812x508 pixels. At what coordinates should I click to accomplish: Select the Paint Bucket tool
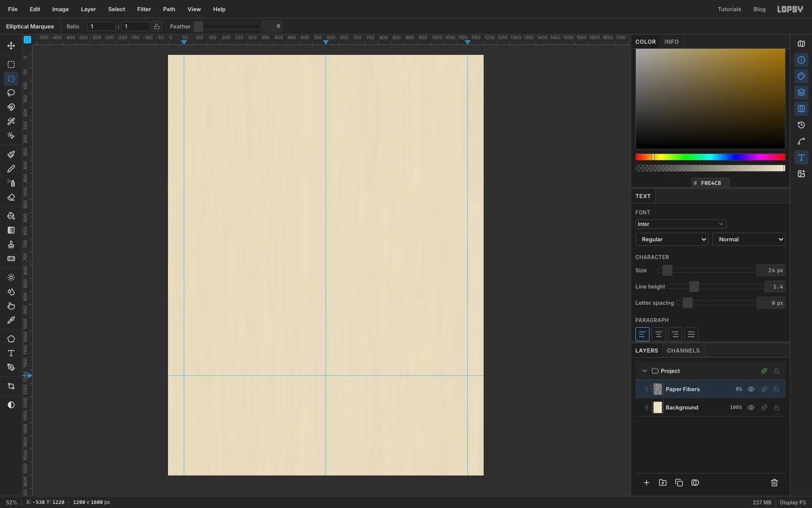pos(11,216)
